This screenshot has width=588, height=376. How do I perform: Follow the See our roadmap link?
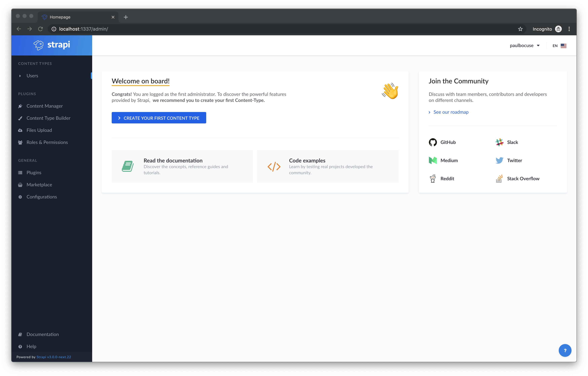[451, 112]
